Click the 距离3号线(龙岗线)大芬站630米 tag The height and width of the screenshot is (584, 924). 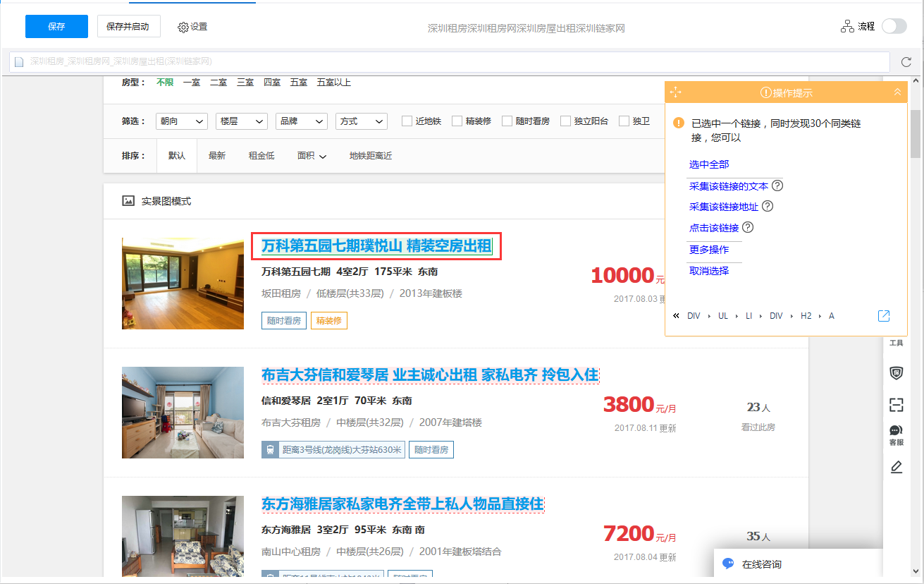[342, 449]
